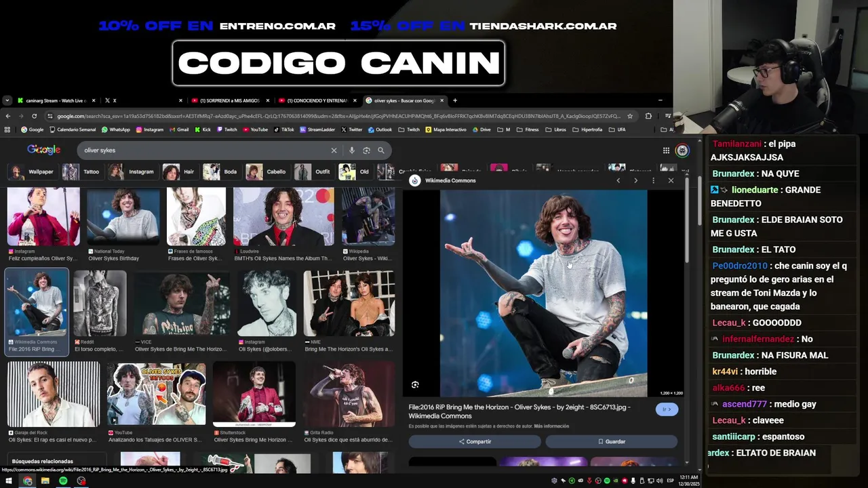Screen dimensions: 868x488
Task: Open File Explorer from the taskbar
Action: (45, 481)
